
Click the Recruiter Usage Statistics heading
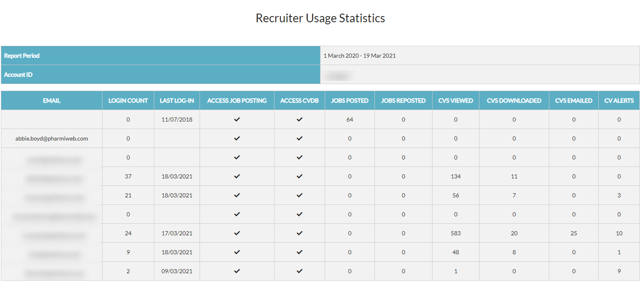320,18
